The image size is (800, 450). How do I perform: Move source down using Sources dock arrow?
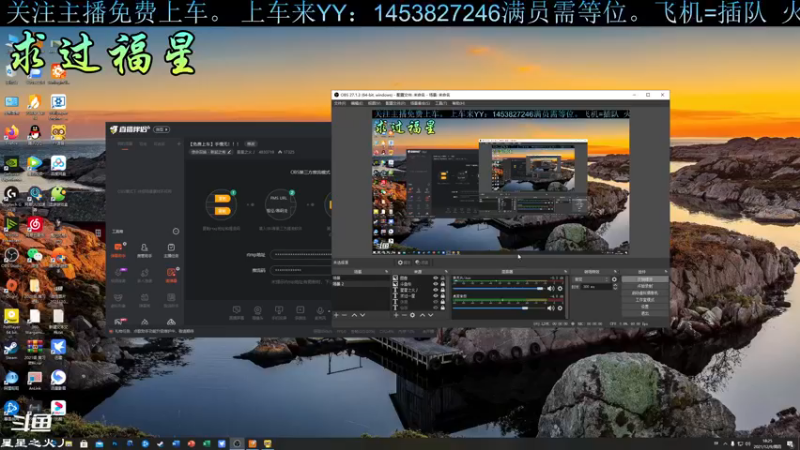[x=431, y=315]
